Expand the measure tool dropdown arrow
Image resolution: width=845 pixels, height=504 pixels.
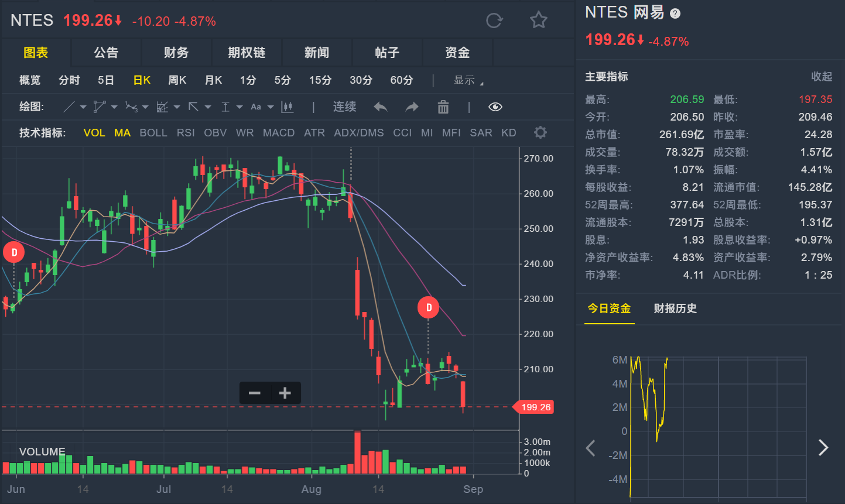click(240, 108)
